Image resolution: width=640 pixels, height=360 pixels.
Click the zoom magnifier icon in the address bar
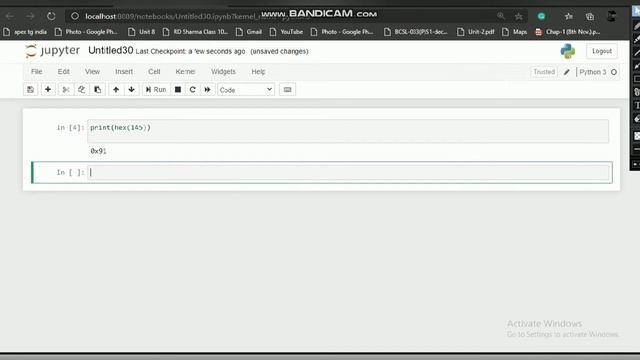pos(501,16)
